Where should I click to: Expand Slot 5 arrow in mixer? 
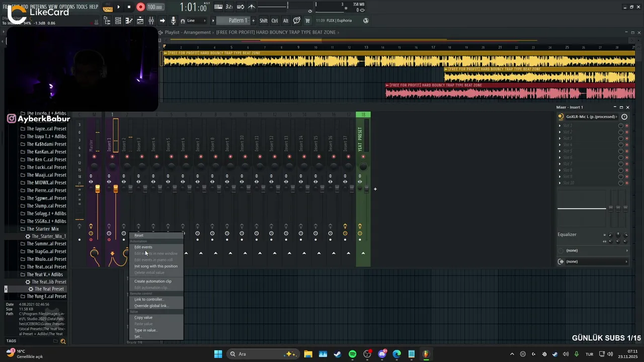560,151
